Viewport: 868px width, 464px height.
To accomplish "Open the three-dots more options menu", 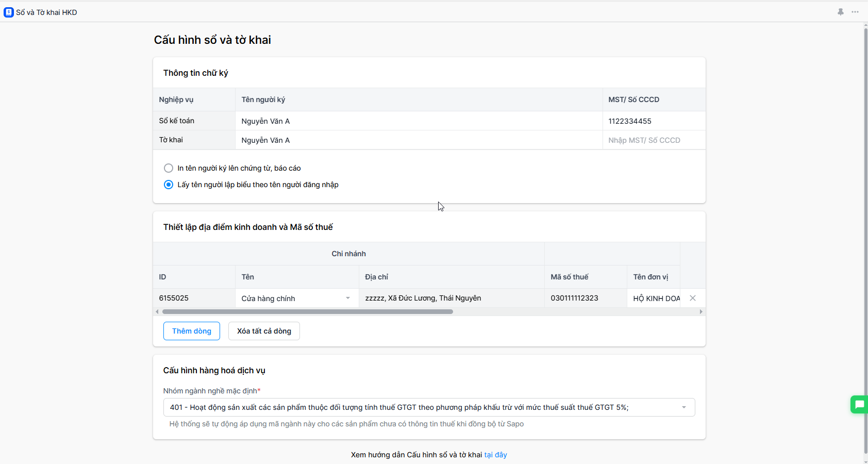I will [x=855, y=12].
